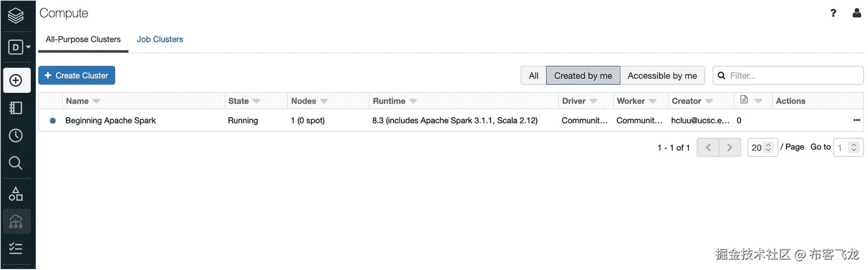Click the Databricks logo icon

[16, 16]
